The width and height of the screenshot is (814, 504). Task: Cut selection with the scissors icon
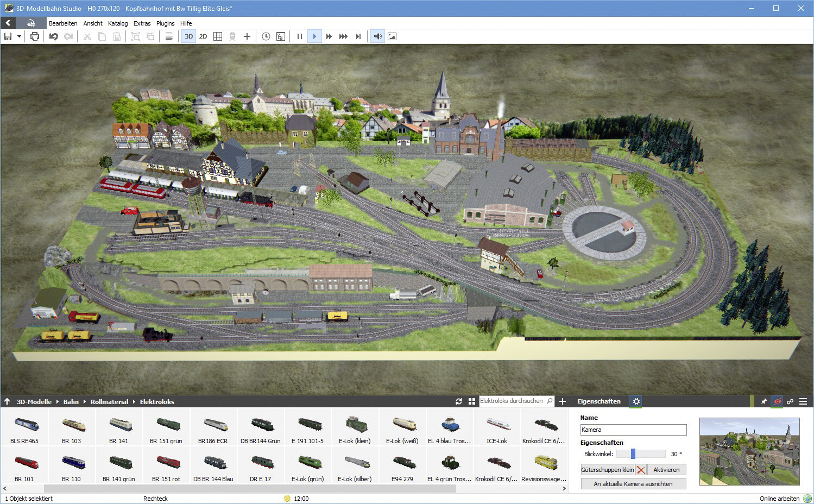tap(87, 36)
